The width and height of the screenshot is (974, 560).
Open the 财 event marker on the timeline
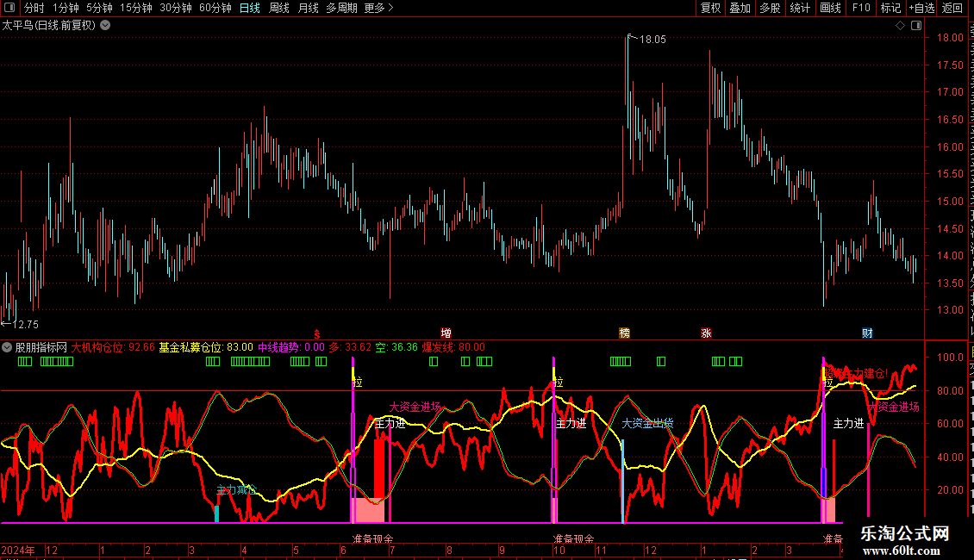(x=867, y=333)
